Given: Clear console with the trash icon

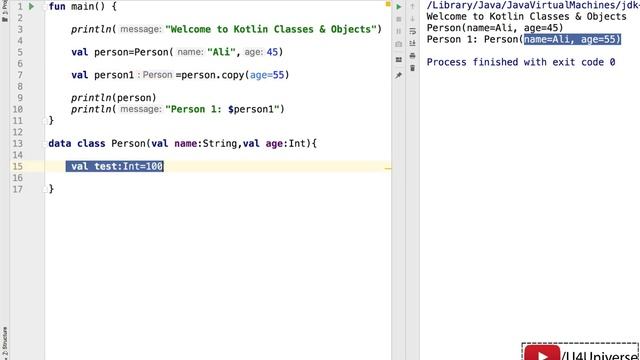Looking at the screenshot, I should coord(412,68).
